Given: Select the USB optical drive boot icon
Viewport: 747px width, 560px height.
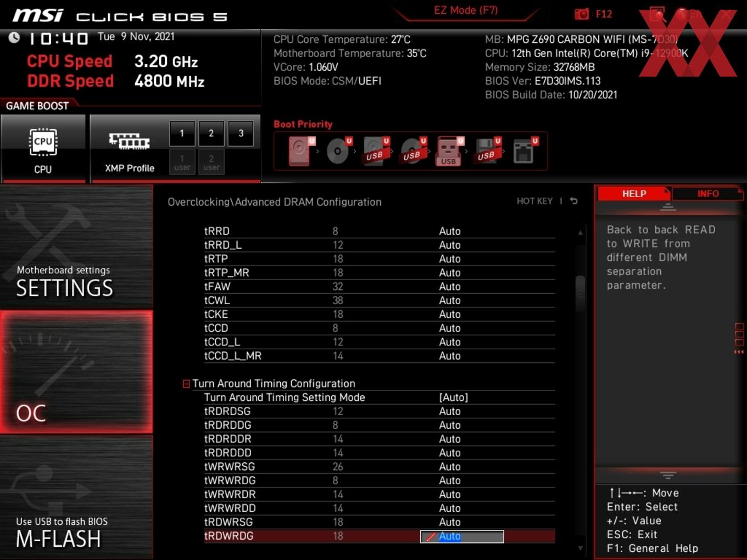Looking at the screenshot, I should coord(412,150).
